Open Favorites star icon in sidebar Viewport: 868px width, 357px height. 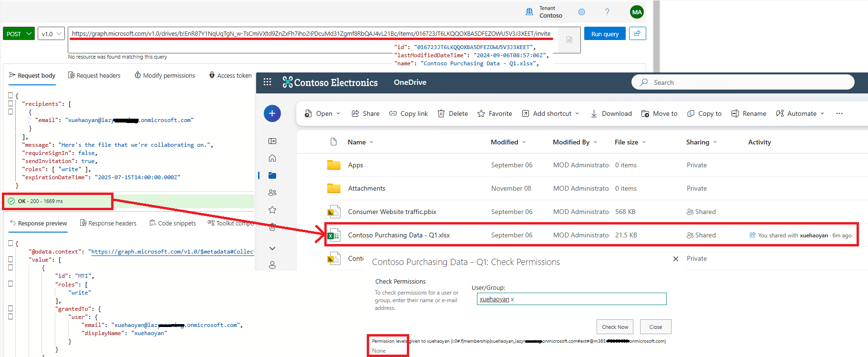pyautogui.click(x=272, y=210)
